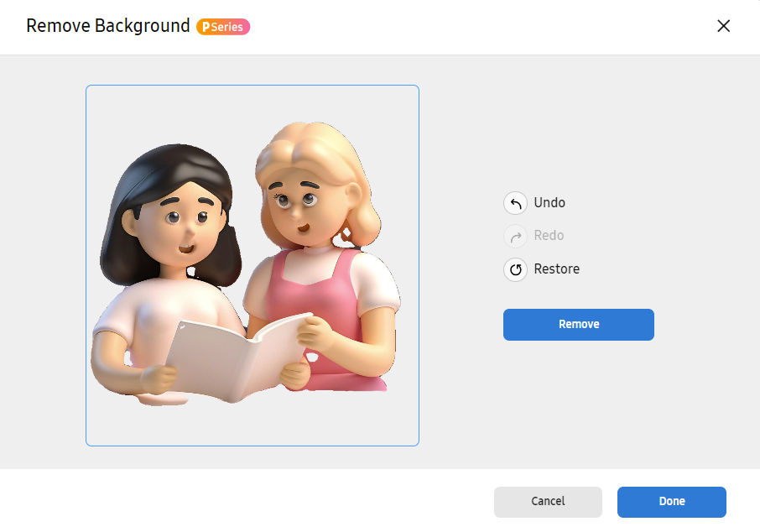This screenshot has height=532, width=760.
Task: Click the Redo text label
Action: tap(549, 236)
